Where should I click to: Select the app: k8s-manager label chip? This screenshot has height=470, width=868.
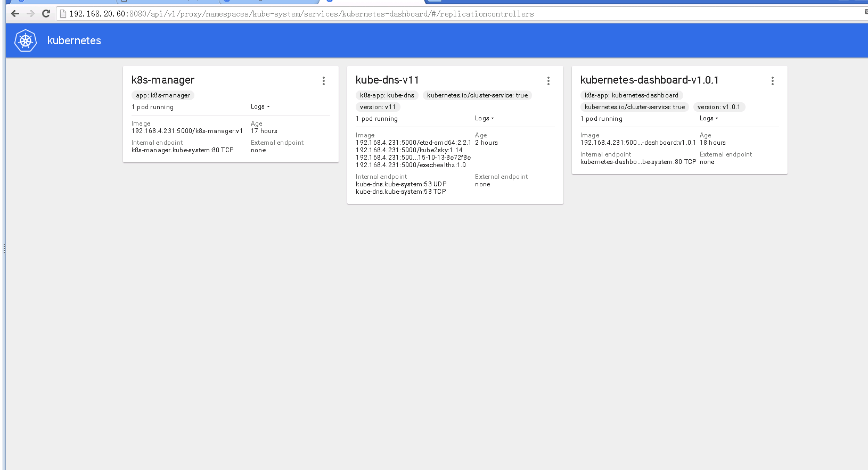click(163, 95)
